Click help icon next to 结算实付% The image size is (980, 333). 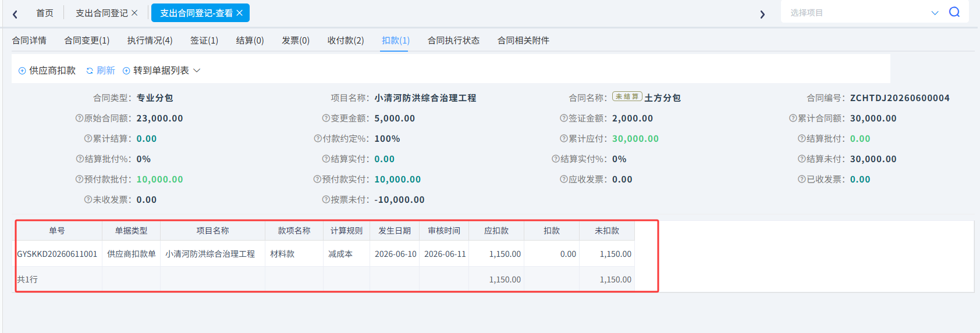(556, 159)
